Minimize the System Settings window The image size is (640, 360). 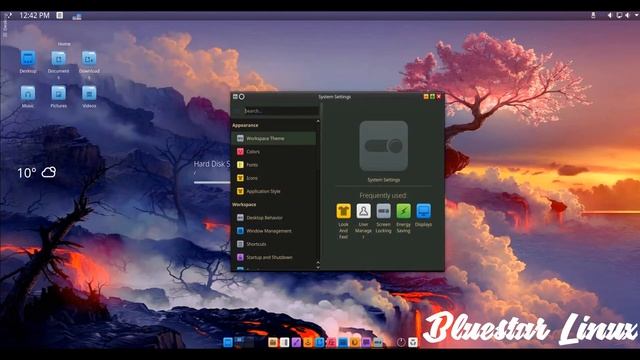426,96
